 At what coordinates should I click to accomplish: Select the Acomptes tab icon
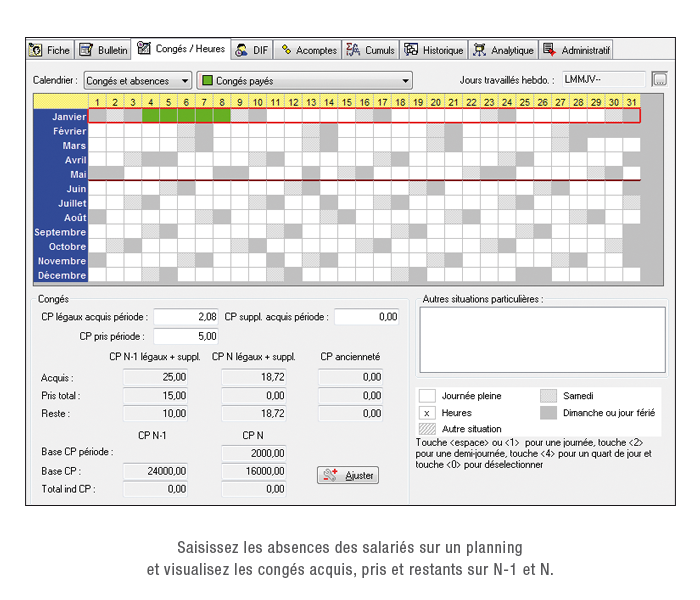tap(286, 50)
